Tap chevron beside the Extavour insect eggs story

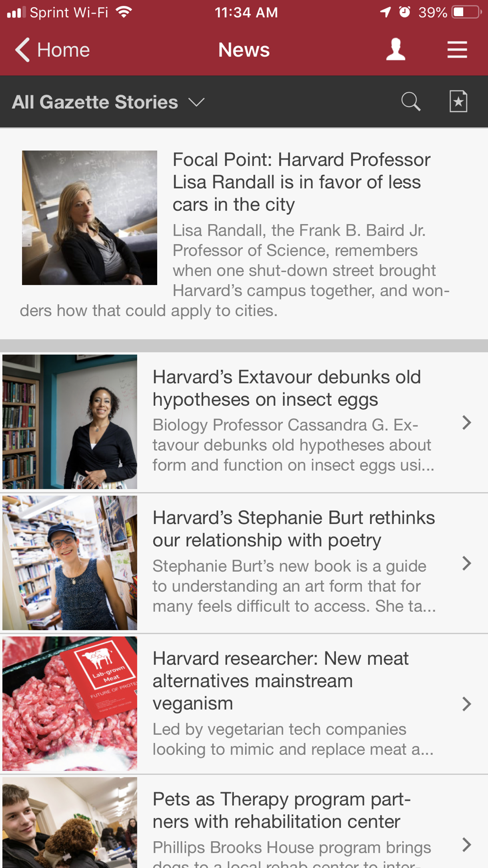click(467, 422)
